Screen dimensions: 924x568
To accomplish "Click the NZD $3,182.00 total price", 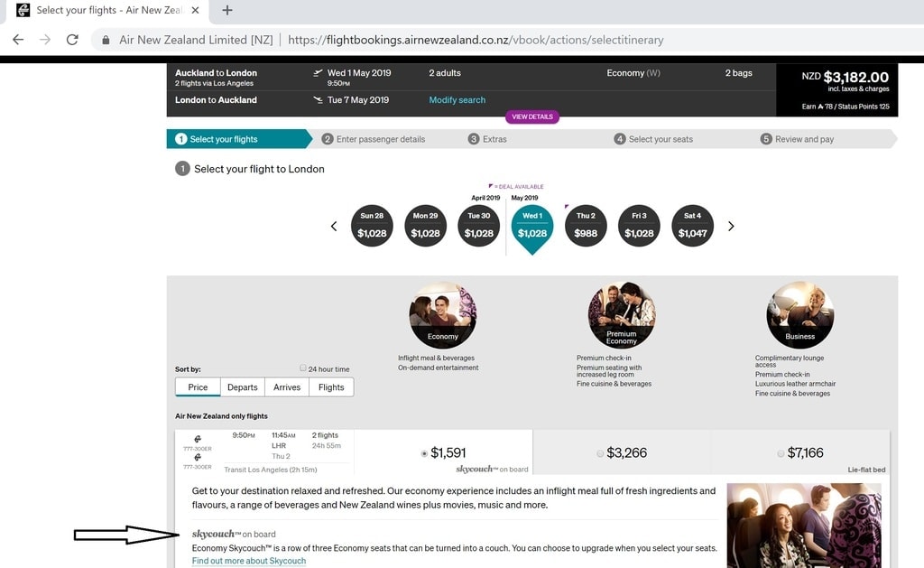I will click(845, 78).
